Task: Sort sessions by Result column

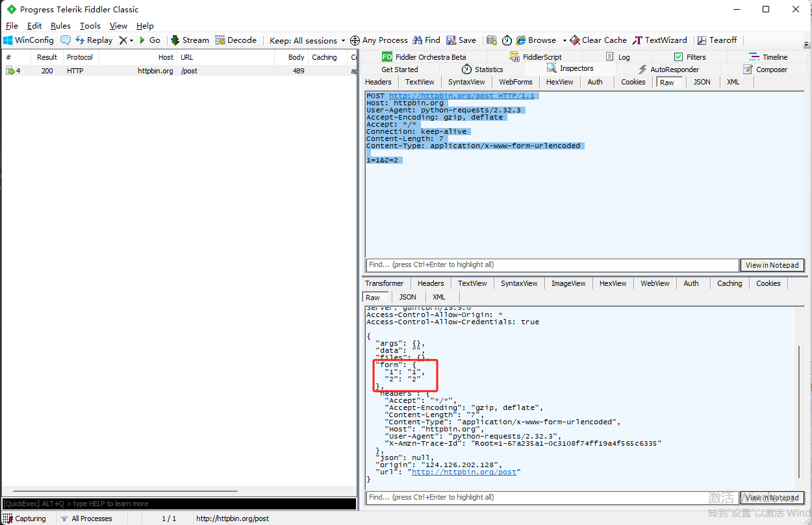Action: pos(47,57)
